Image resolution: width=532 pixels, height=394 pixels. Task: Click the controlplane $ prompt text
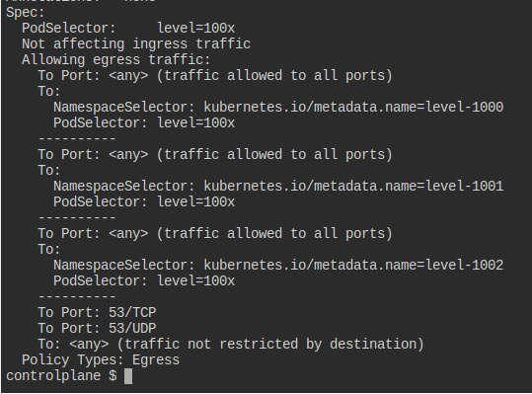click(x=61, y=376)
